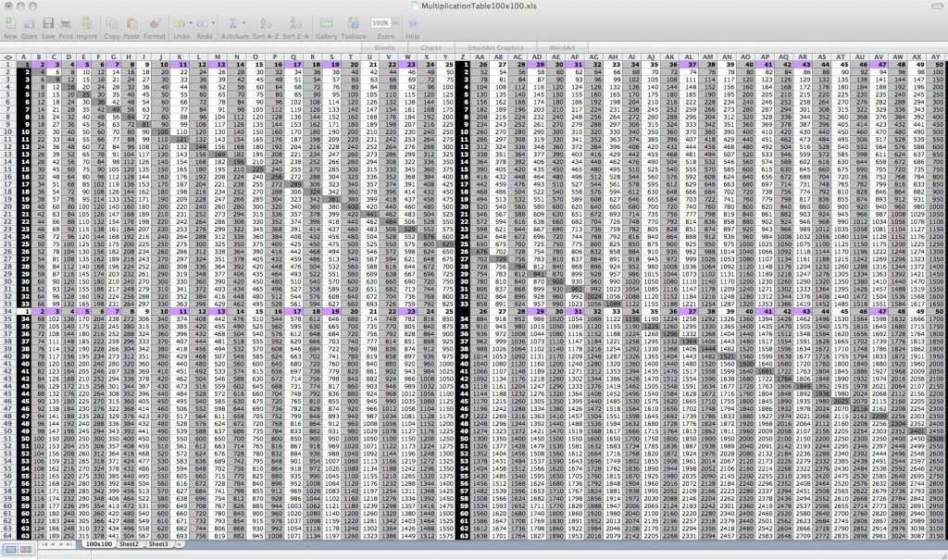Screen dimensions: 948x560
Task: Open the Gallery icon
Action: tap(327, 23)
